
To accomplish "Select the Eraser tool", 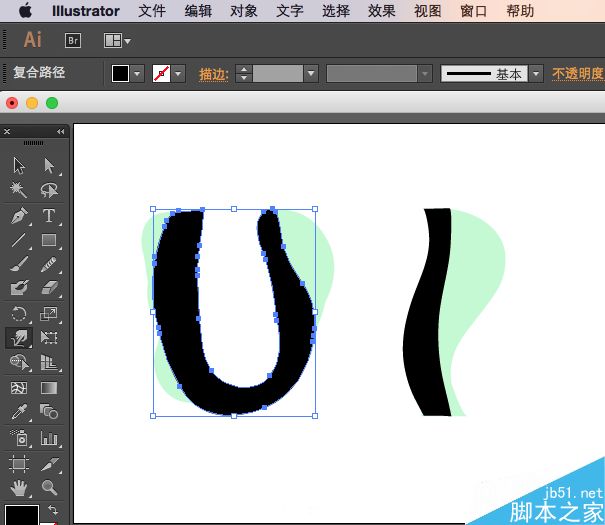I will point(49,287).
